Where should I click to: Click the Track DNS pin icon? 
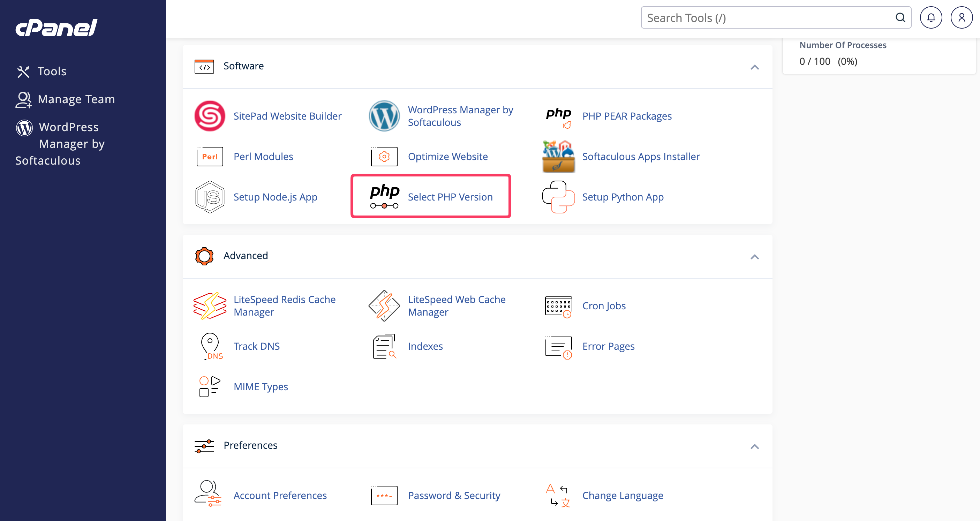click(212, 346)
